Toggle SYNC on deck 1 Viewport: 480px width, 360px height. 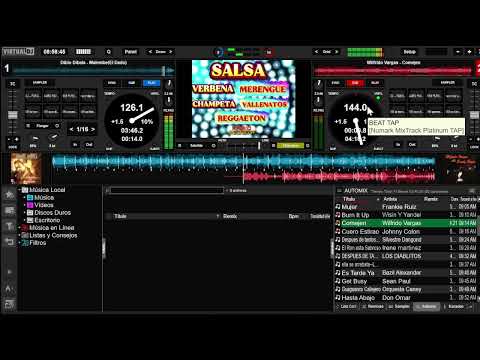click(x=112, y=83)
